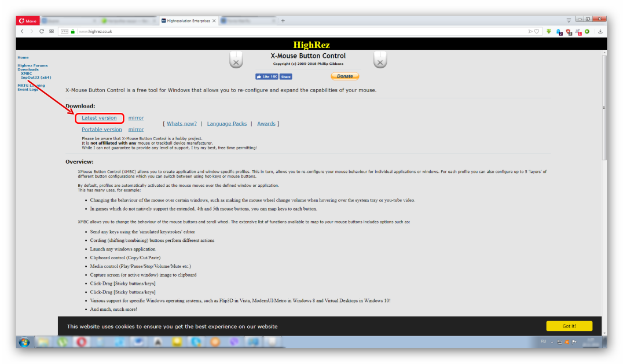Open the InpOut32 (x64) sidebar link
Screen dimensions: 623x364
[36, 78]
